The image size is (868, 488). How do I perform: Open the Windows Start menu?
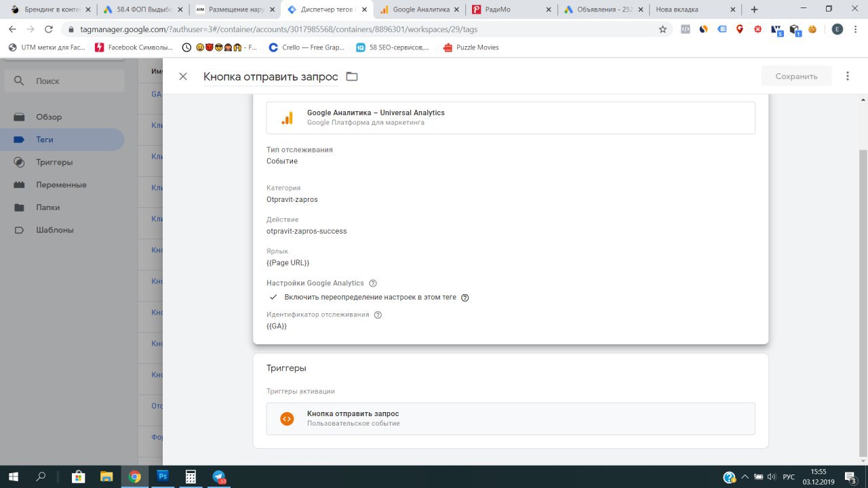pyautogui.click(x=13, y=476)
